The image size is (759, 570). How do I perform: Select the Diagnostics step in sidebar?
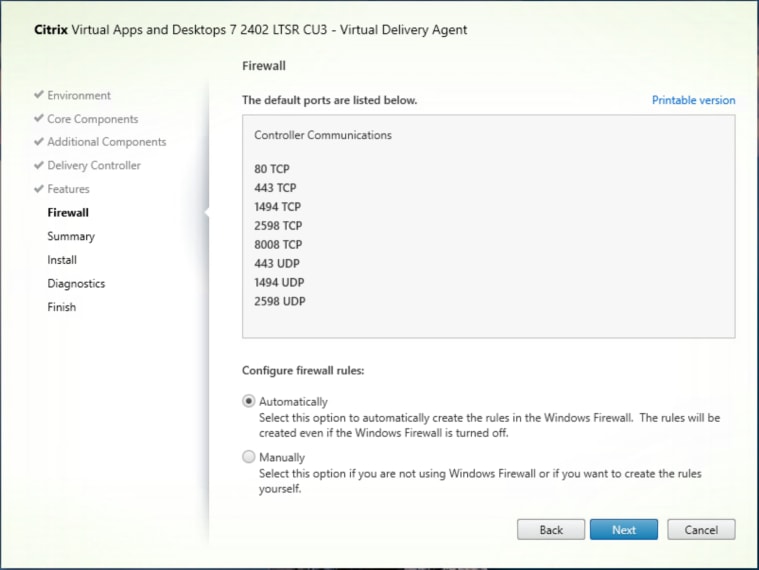[x=76, y=284]
